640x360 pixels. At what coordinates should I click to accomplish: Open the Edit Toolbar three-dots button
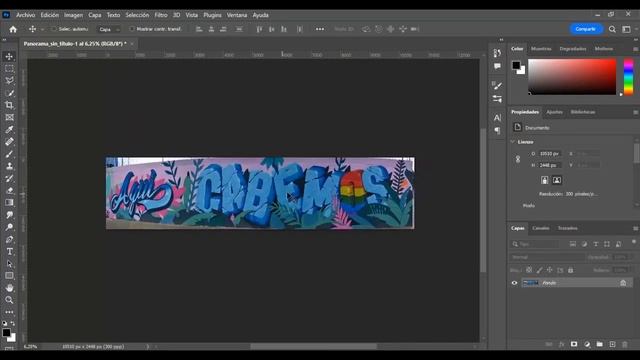coord(9,312)
